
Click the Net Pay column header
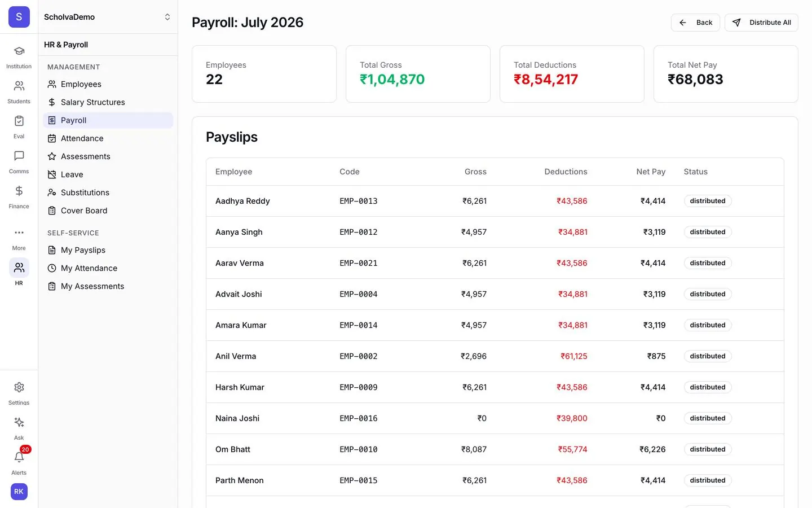click(651, 172)
